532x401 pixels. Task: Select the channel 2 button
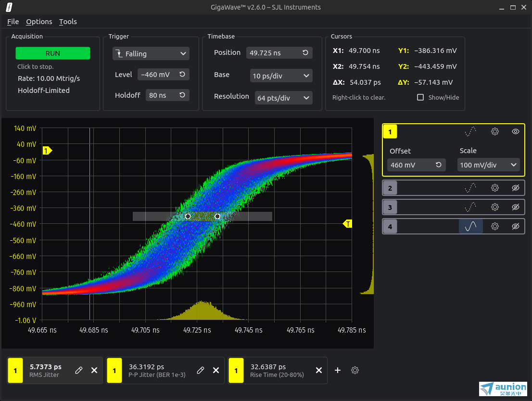tap(390, 188)
